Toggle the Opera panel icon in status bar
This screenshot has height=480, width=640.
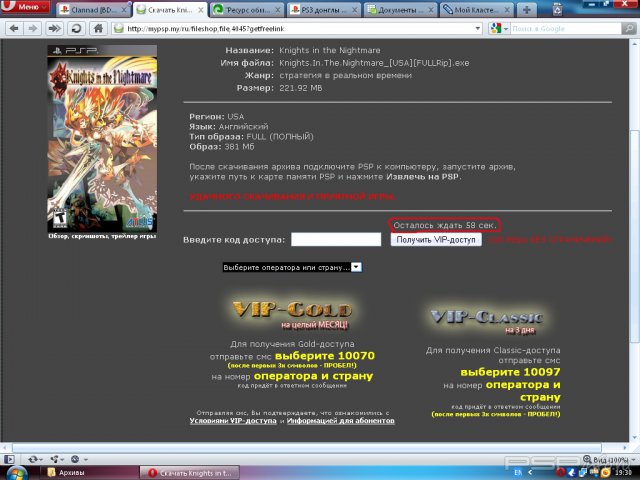8,457
